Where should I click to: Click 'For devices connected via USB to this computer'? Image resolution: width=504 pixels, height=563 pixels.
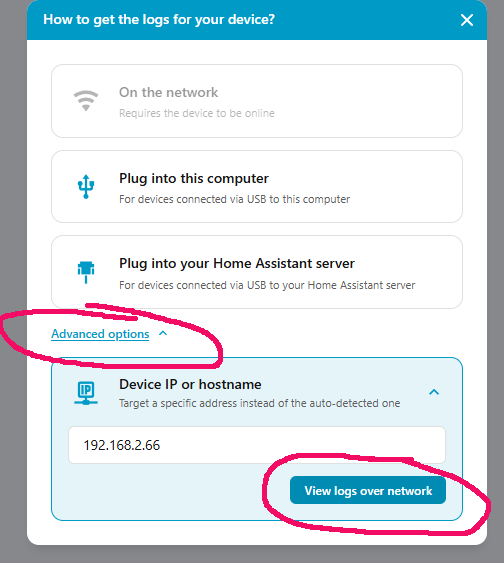tap(234, 199)
